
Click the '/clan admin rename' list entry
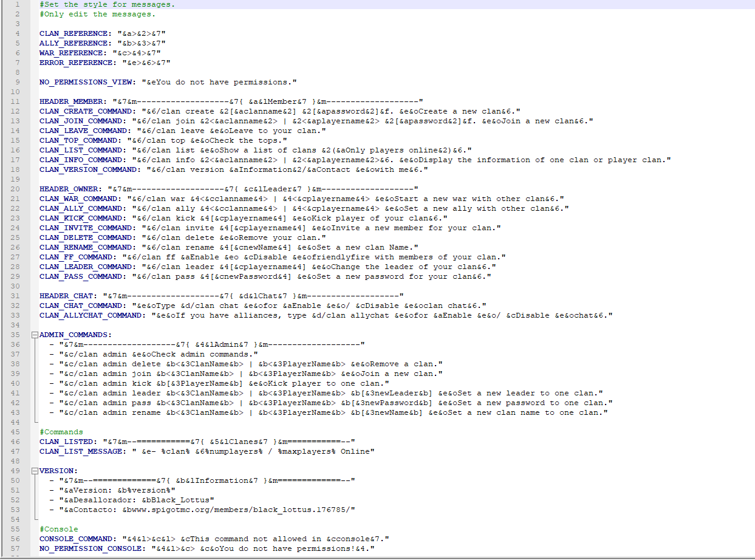pos(333,412)
